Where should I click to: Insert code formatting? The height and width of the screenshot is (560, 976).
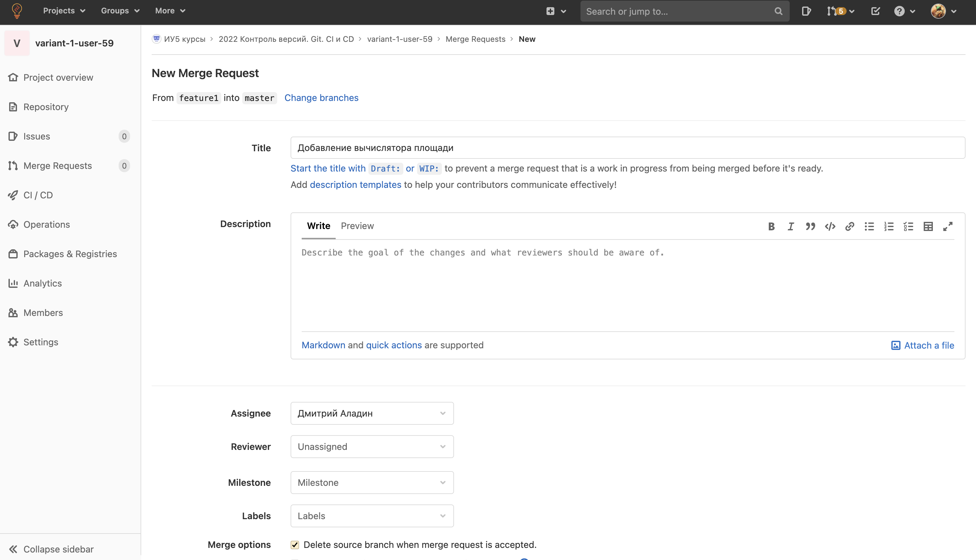point(830,226)
